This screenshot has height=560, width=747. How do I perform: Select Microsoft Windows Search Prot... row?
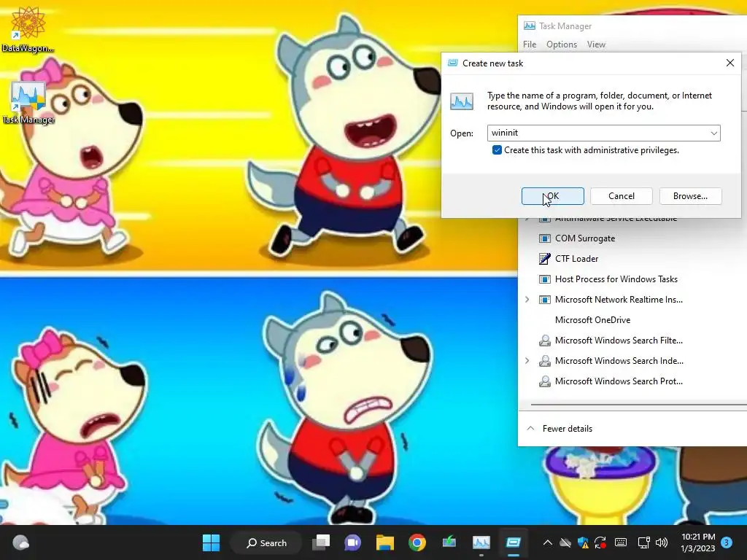[x=632, y=381]
